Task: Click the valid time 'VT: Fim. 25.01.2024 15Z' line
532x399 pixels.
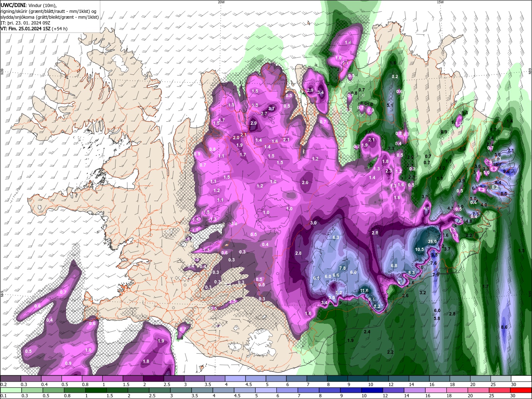Action: tap(33, 29)
